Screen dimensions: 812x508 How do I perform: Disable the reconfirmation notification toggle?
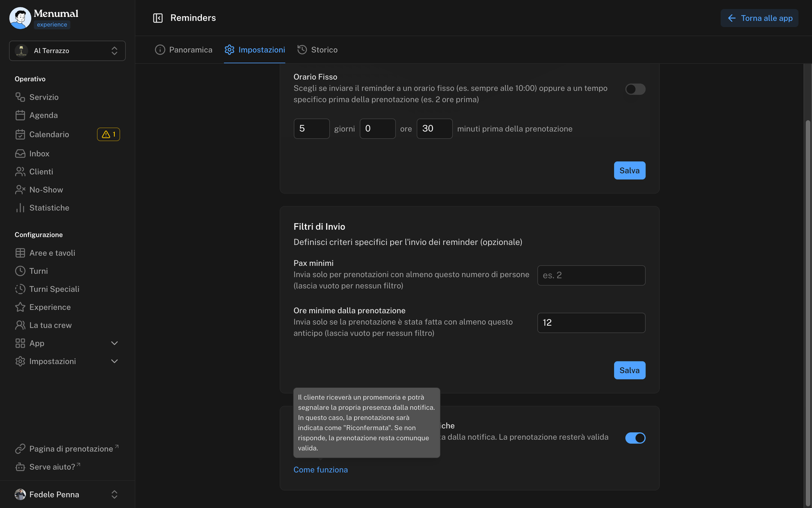click(635, 438)
